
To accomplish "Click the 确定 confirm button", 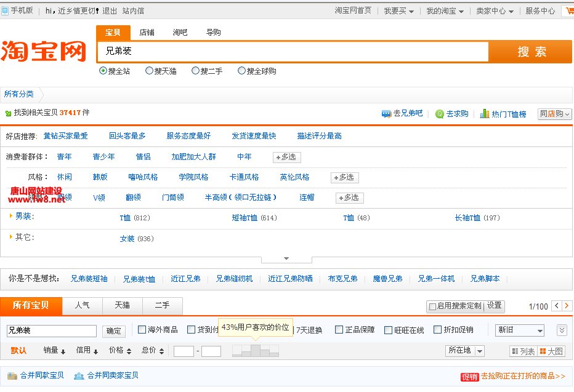I will (113, 331).
